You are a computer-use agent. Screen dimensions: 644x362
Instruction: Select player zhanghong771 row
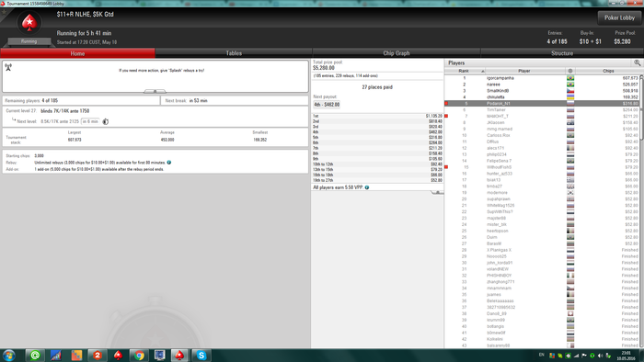coord(542,282)
